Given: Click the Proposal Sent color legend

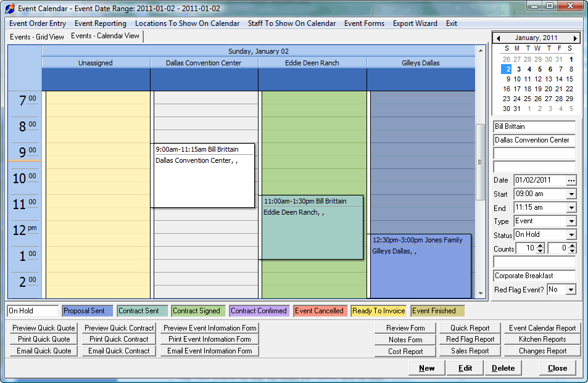Looking at the screenshot, I should pos(88,311).
